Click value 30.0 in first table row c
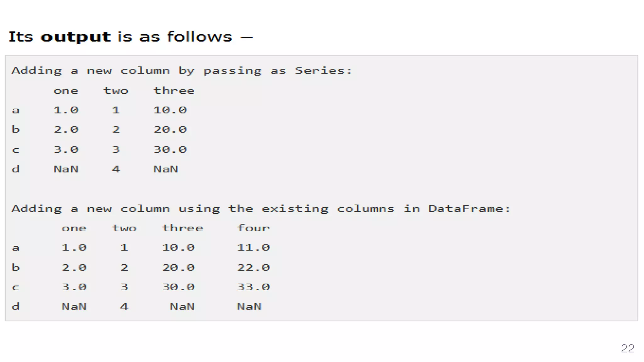Viewport: 644px width, 362px height. coord(170,150)
